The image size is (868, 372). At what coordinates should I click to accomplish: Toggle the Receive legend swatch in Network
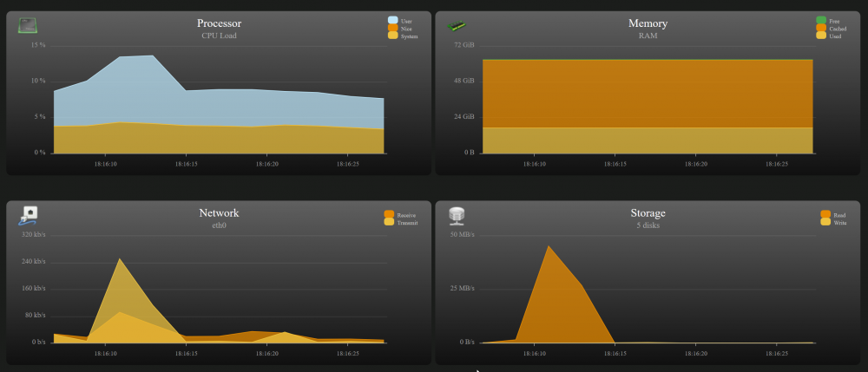tap(389, 214)
